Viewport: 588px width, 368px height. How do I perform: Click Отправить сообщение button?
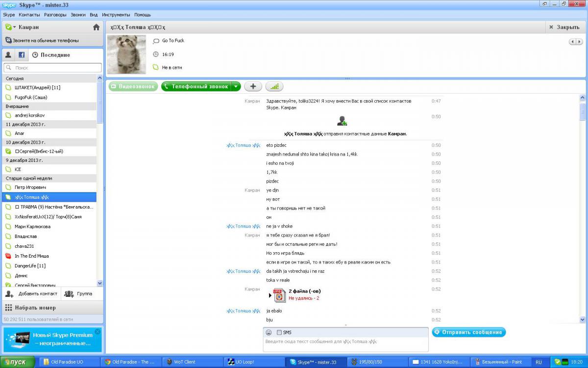[x=469, y=332]
